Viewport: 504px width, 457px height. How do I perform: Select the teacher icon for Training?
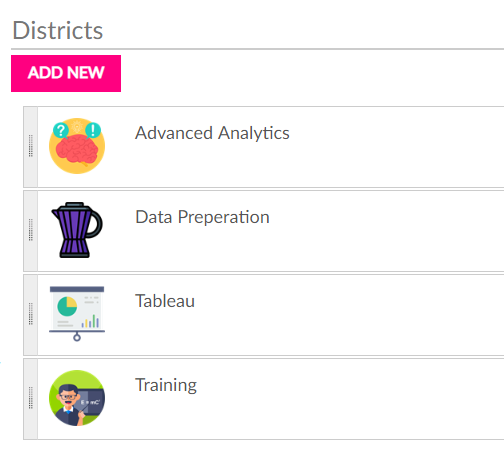coord(77,398)
